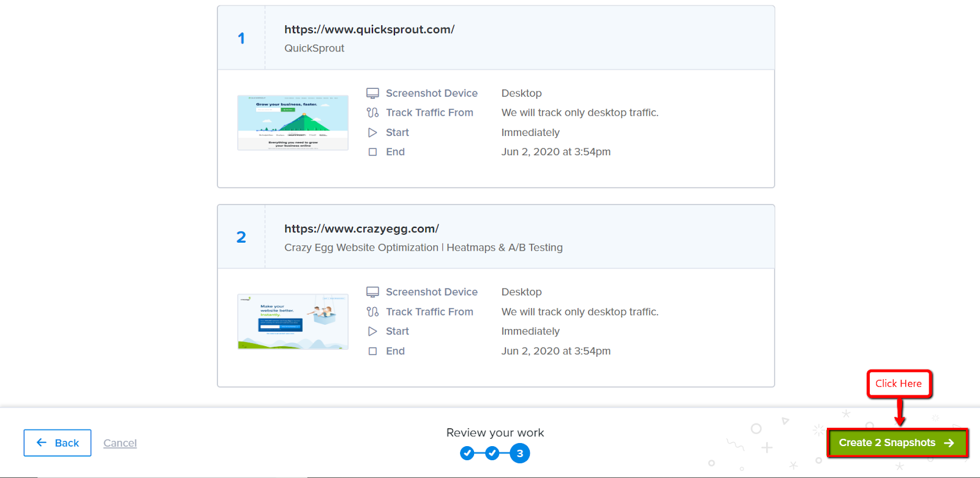Image resolution: width=980 pixels, height=478 pixels.
Task: Click the QuickSprout page title
Action: (314, 48)
